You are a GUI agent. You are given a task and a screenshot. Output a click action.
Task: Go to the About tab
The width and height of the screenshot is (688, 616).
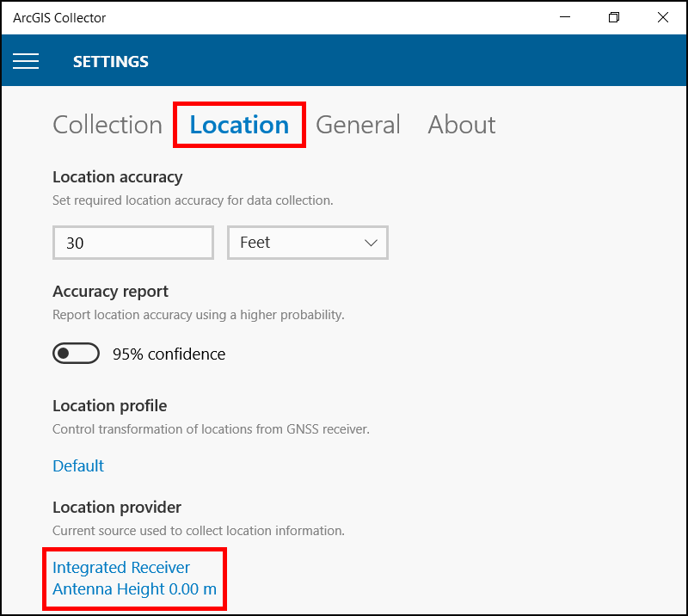pyautogui.click(x=462, y=125)
